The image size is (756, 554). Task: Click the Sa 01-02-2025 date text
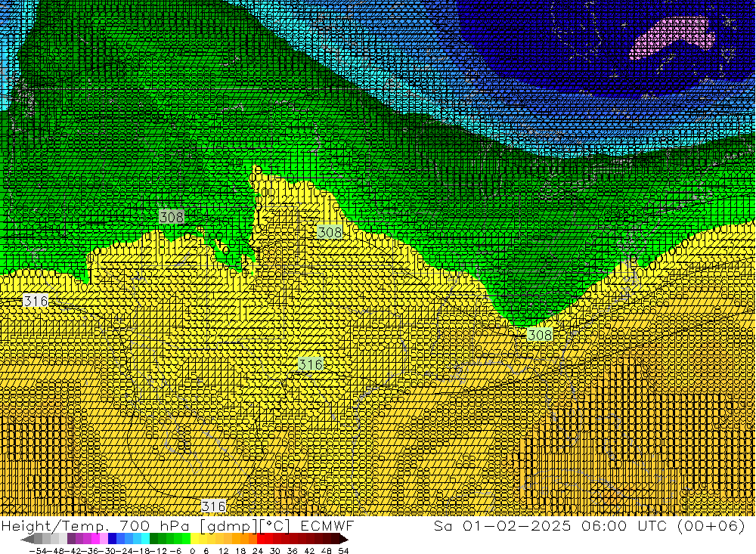click(502, 525)
